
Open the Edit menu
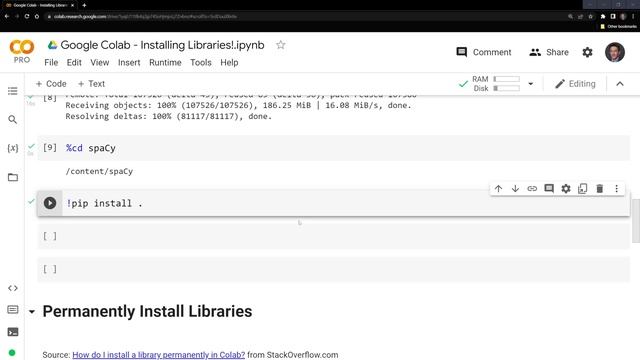pyautogui.click(x=74, y=62)
